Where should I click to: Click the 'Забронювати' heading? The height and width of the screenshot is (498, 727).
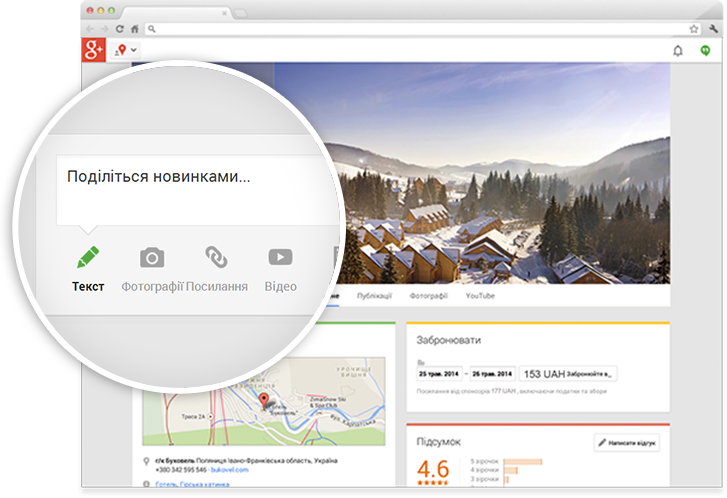click(x=448, y=340)
